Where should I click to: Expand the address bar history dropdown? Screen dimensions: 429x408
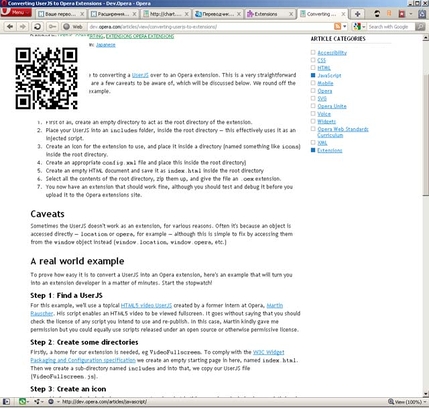(x=345, y=26)
